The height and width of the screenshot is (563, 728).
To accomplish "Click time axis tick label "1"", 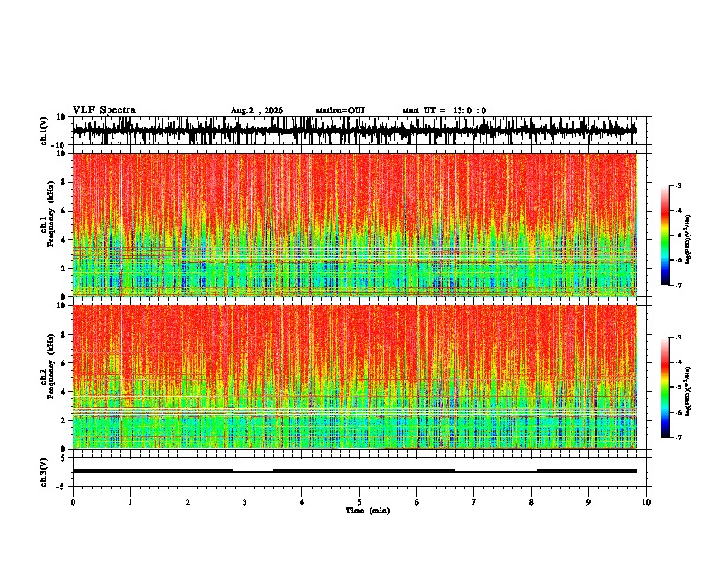I will [130, 502].
